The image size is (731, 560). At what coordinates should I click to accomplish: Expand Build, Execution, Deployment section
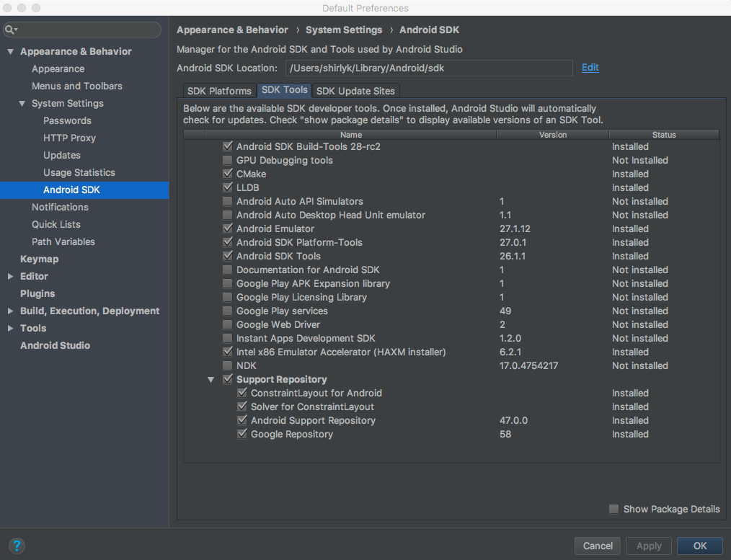[x=10, y=311]
